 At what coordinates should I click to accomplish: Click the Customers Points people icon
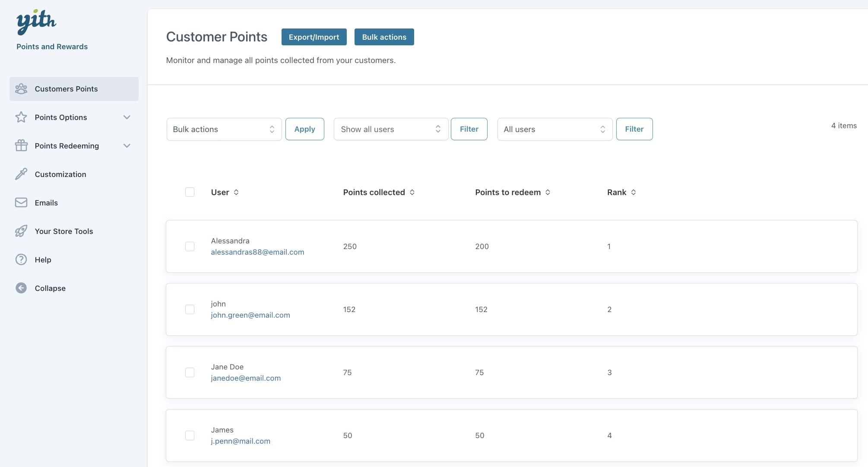click(x=21, y=89)
